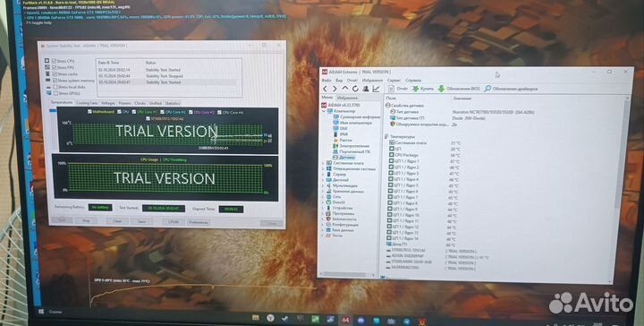Open the Вид menu in AIDA64
Viewport: 644px width, 326px height.
tap(339, 81)
